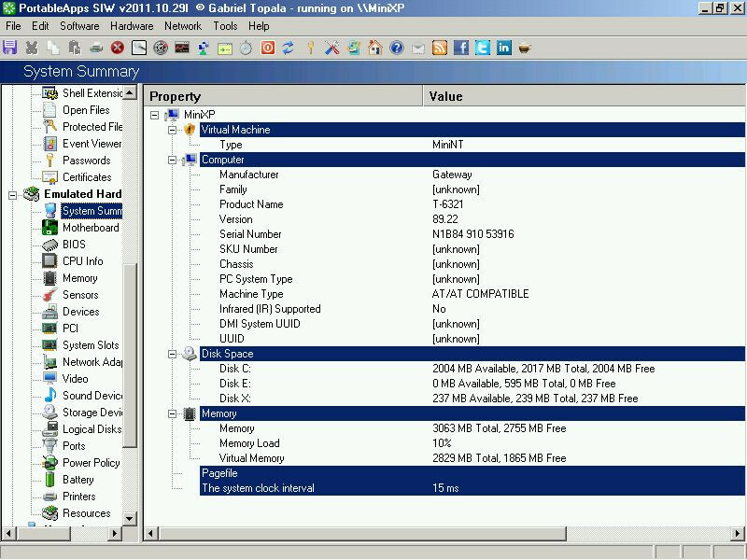Open Sensors in the sidebar tree
747x560 pixels.
pos(80,295)
